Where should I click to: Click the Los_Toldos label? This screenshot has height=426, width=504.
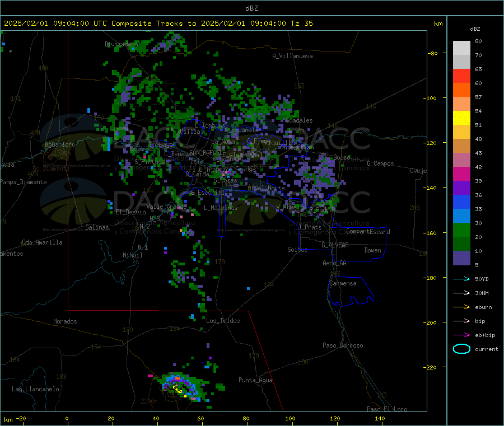tap(223, 321)
